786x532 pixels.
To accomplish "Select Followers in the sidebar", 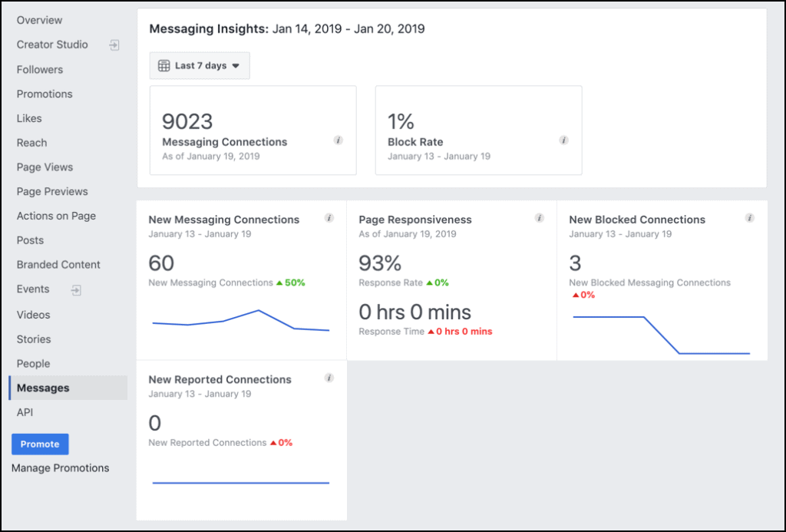I will click(x=40, y=69).
